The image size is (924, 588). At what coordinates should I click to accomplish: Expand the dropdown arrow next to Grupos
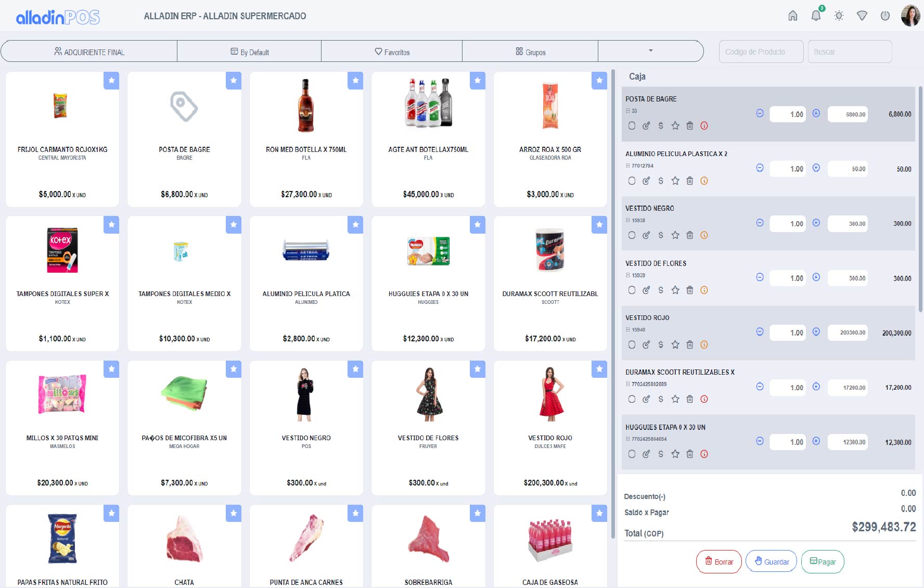(650, 51)
